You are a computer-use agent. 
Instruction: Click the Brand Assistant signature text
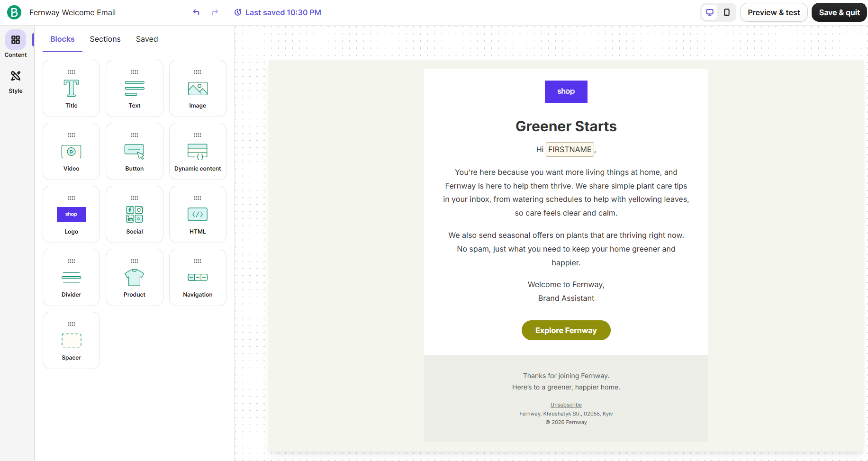coord(566,298)
